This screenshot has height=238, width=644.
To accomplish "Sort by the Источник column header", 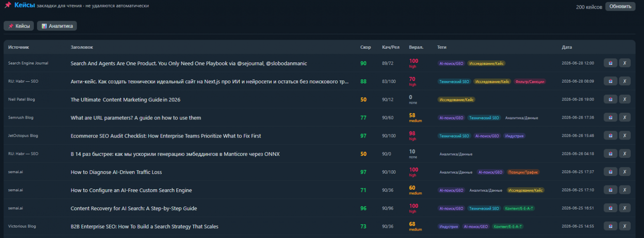I will (x=19, y=48).
